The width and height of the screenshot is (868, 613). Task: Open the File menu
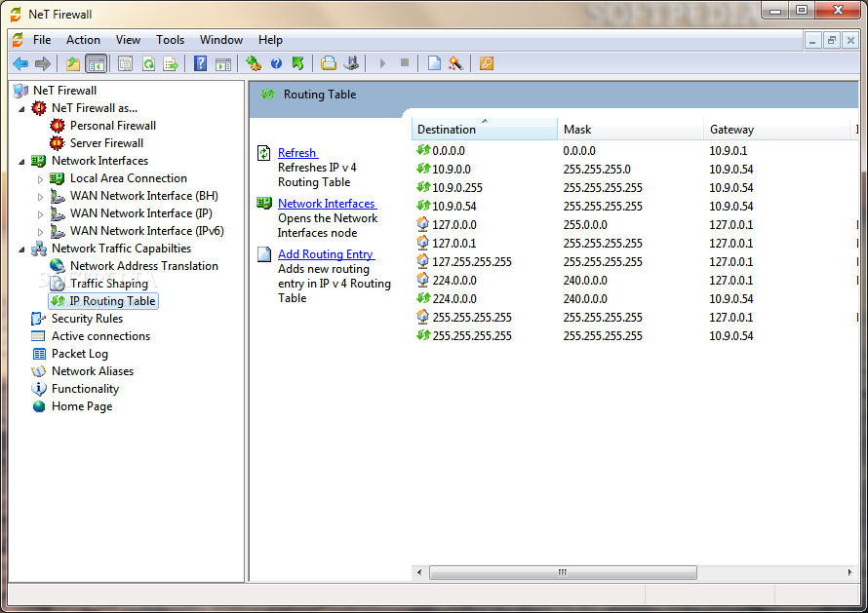tap(42, 40)
